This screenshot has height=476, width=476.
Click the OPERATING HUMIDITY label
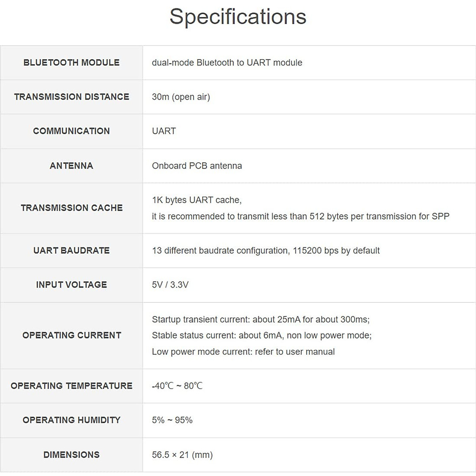click(71, 420)
